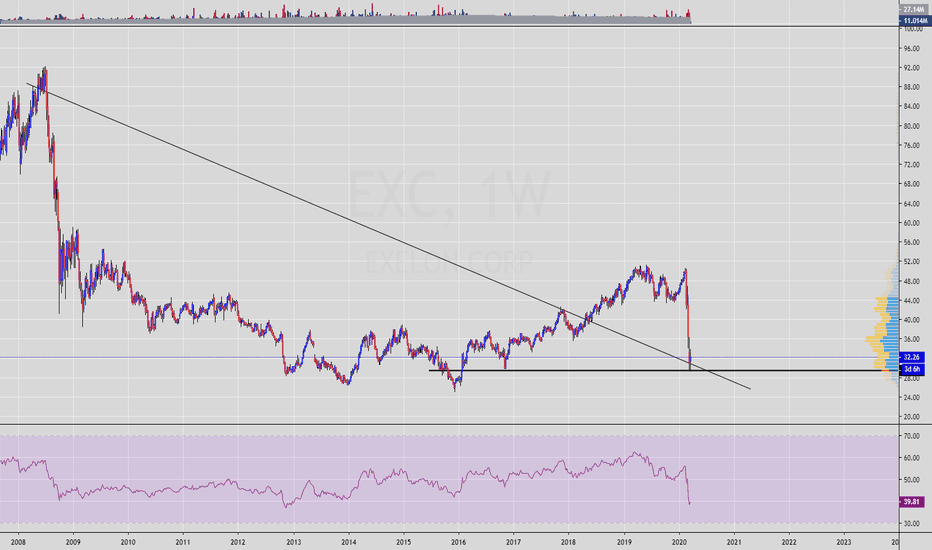Click the 2009 label on time axis
The width and height of the screenshot is (932, 550).
point(73,542)
